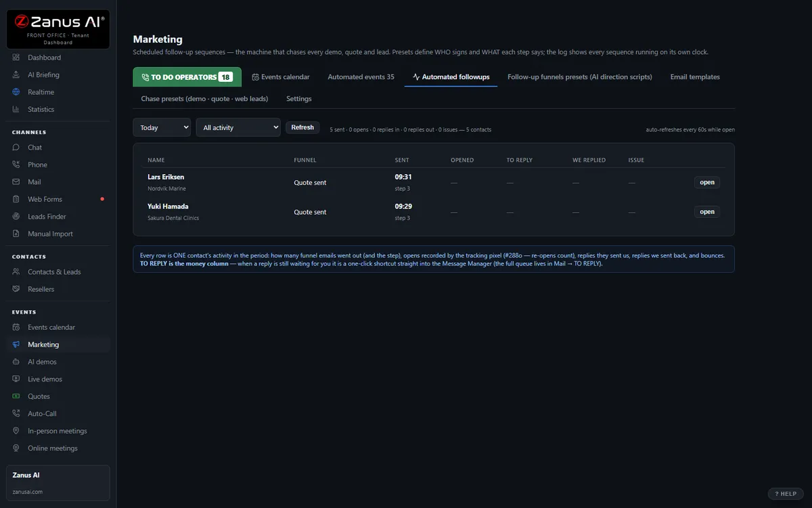The image size is (812, 508).
Task: Select the Online meetings icon
Action: [x=16, y=448]
